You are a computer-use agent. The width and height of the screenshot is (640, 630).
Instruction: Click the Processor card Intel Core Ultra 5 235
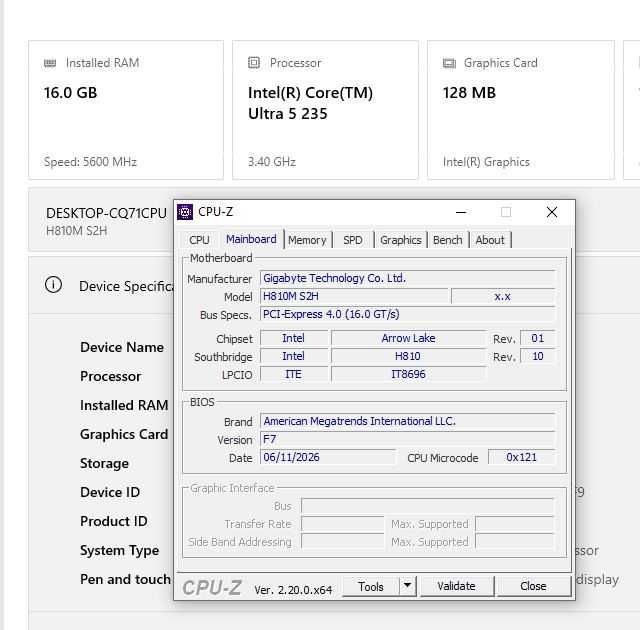click(325, 110)
